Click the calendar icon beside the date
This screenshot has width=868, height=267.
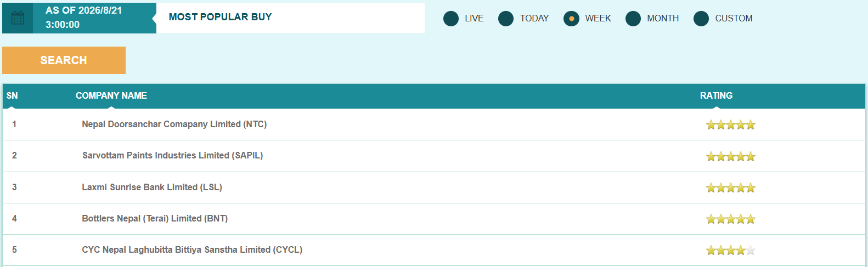(18, 18)
